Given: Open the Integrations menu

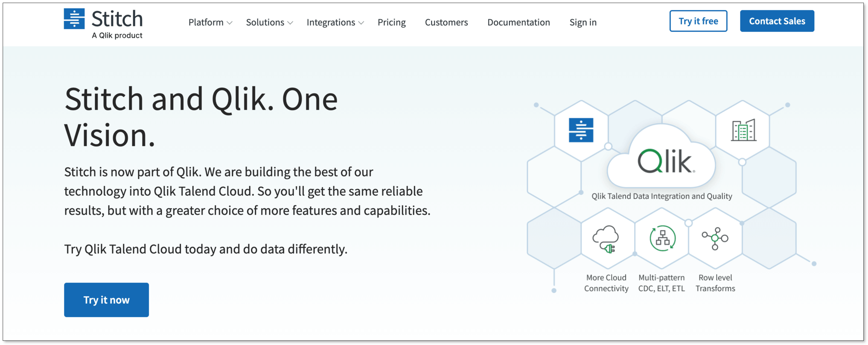Looking at the screenshot, I should click(335, 22).
